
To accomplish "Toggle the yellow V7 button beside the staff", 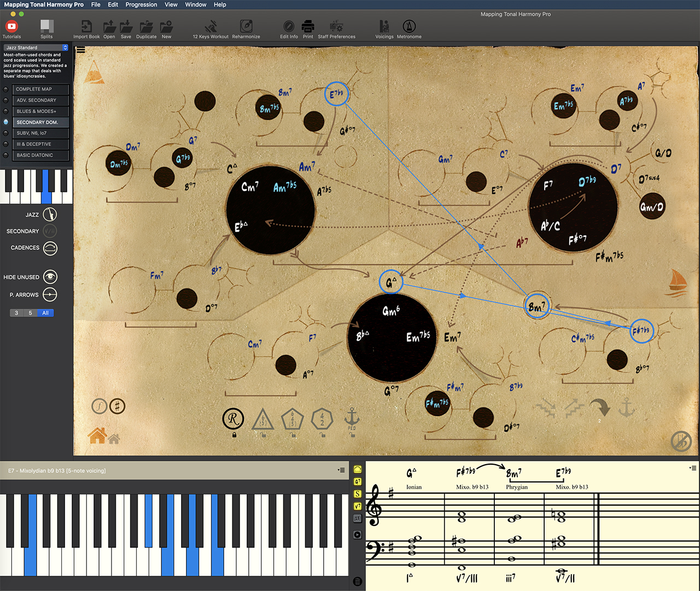I will (358, 506).
